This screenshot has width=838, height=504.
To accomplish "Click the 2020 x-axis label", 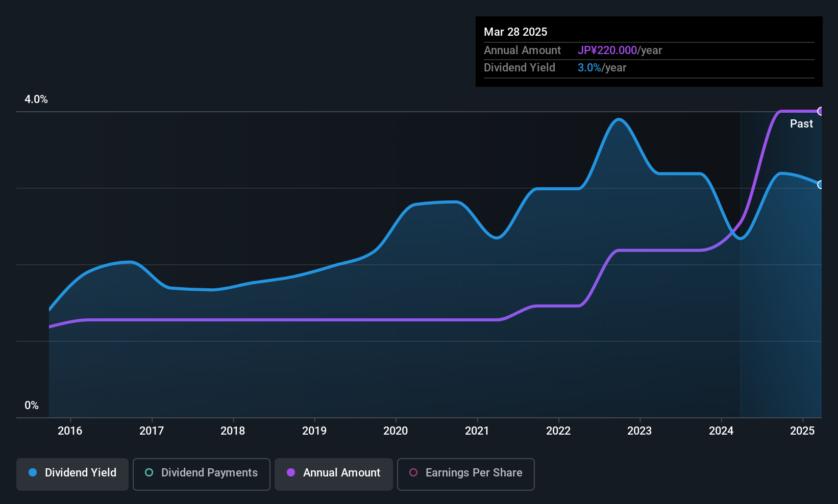I will pos(396,431).
